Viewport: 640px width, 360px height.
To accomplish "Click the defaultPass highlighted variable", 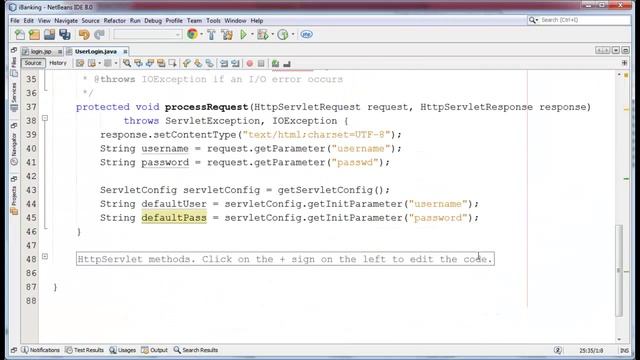I will click(174, 218).
